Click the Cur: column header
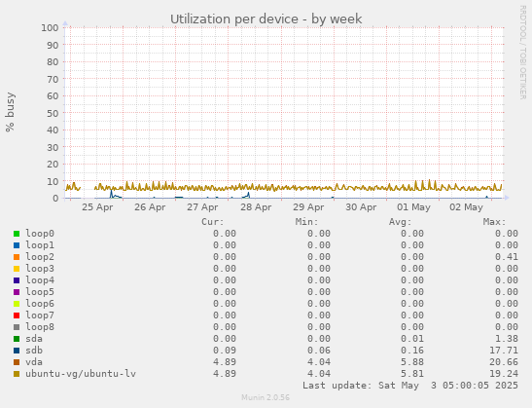The width and height of the screenshot is (532, 408). [x=213, y=222]
